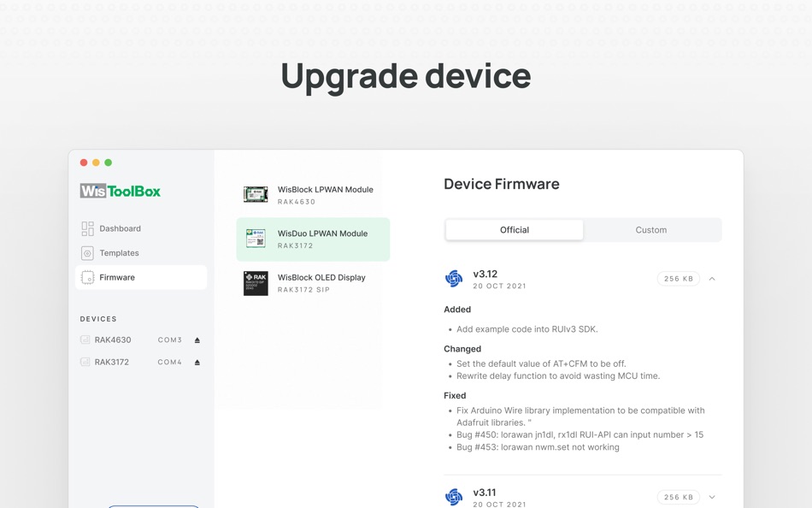This screenshot has width=812, height=508.
Task: Click the red close window button
Action: [84, 162]
